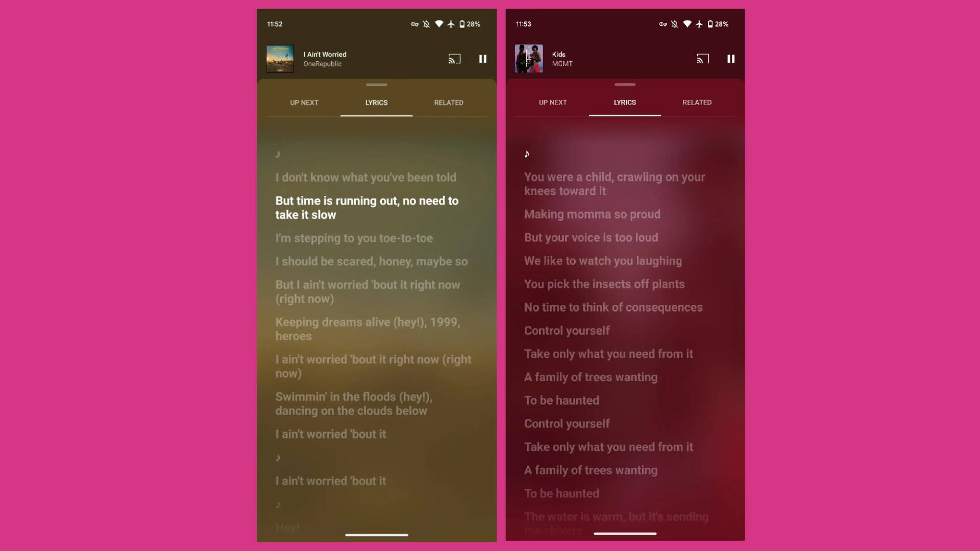The image size is (980, 551).
Task: Tap the music note icon right
Action: (x=527, y=154)
